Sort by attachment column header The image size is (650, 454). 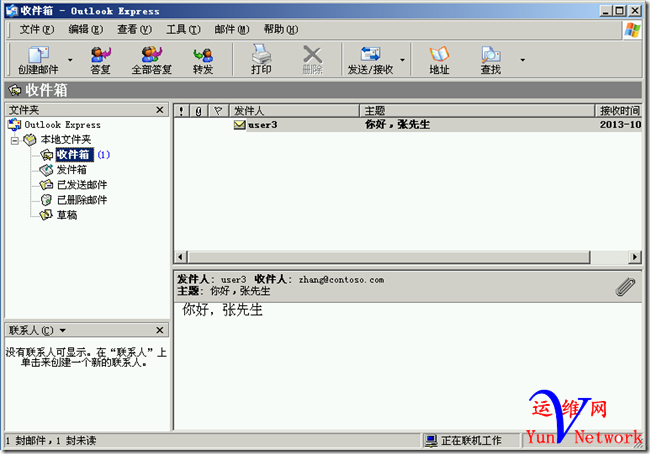point(199,110)
